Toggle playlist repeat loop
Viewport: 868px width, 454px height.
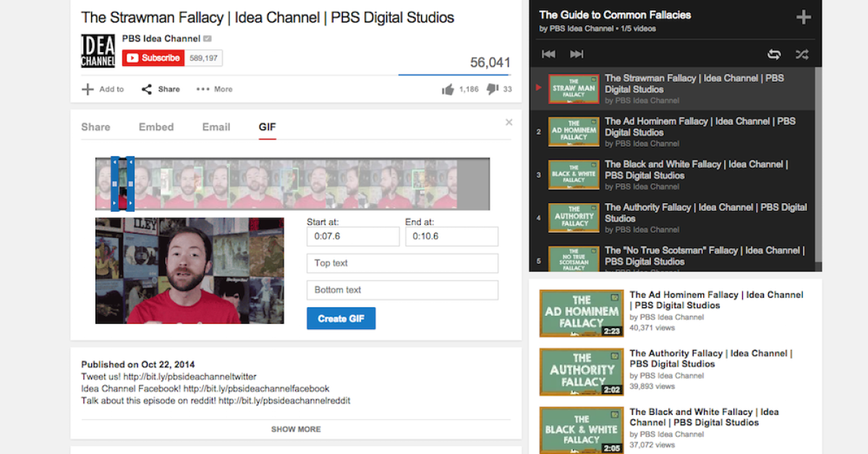point(774,54)
